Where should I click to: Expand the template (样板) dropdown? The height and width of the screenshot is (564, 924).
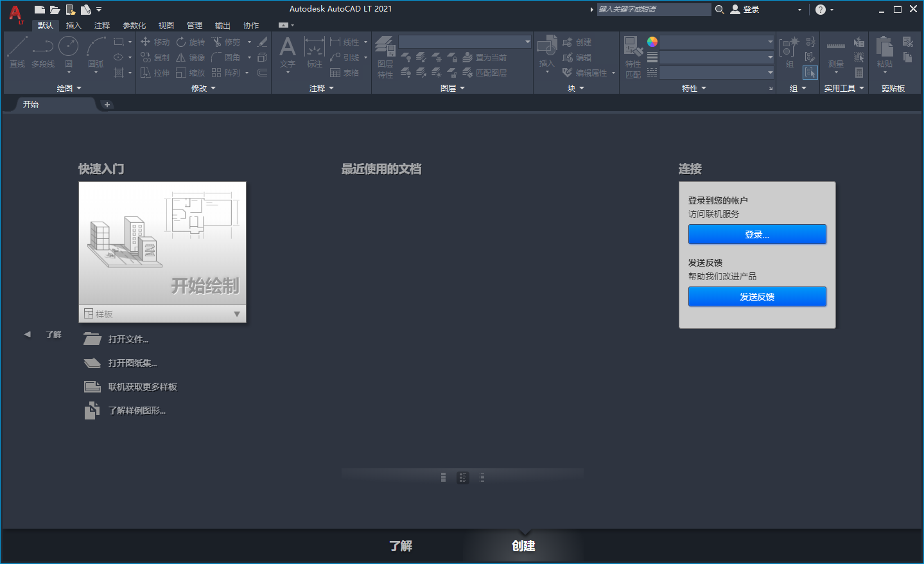coord(238,313)
